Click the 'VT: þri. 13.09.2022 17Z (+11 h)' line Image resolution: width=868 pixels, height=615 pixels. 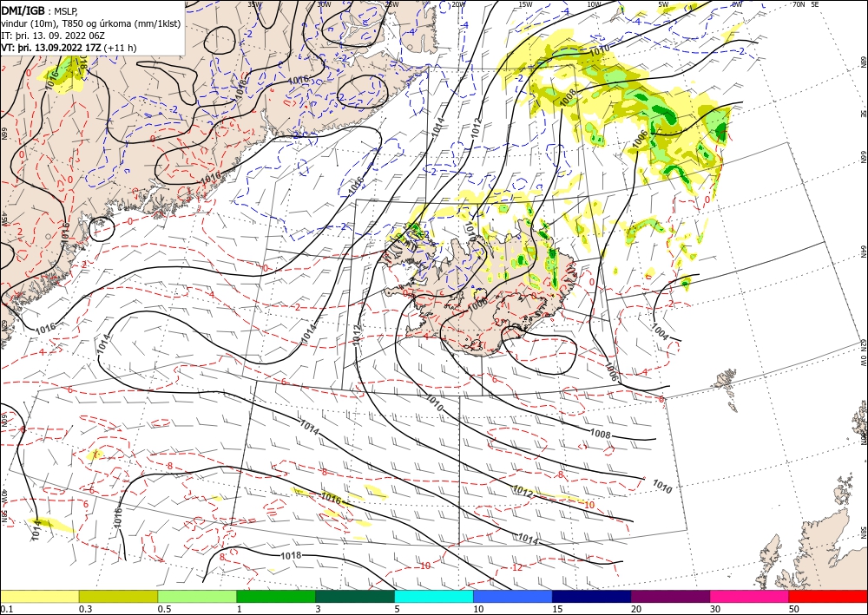point(69,48)
